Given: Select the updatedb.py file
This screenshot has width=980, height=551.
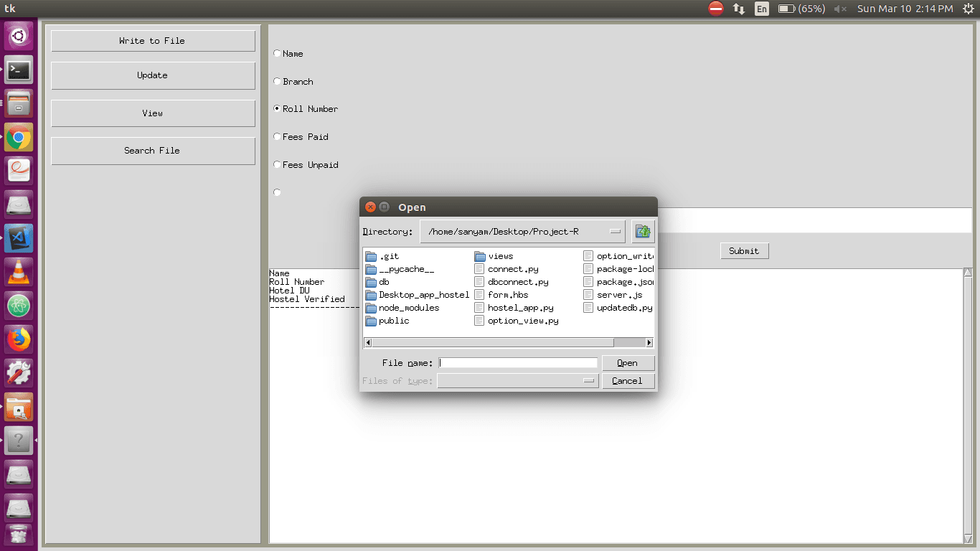Looking at the screenshot, I should click(618, 308).
